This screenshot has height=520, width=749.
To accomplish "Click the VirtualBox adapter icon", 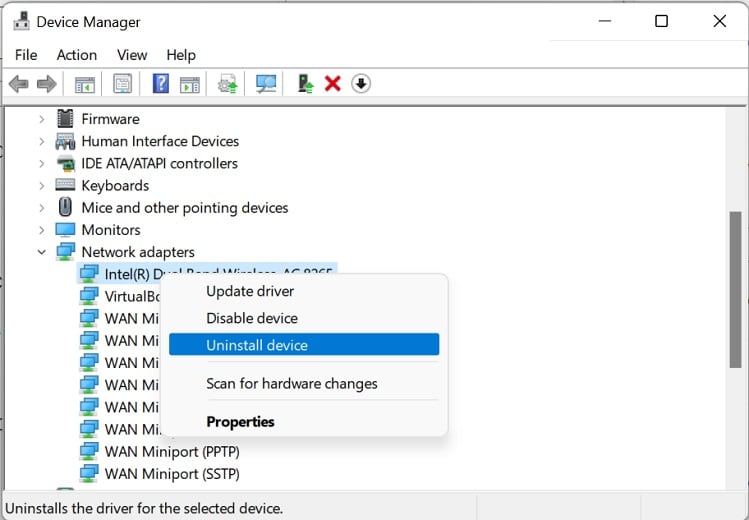I will 89,296.
